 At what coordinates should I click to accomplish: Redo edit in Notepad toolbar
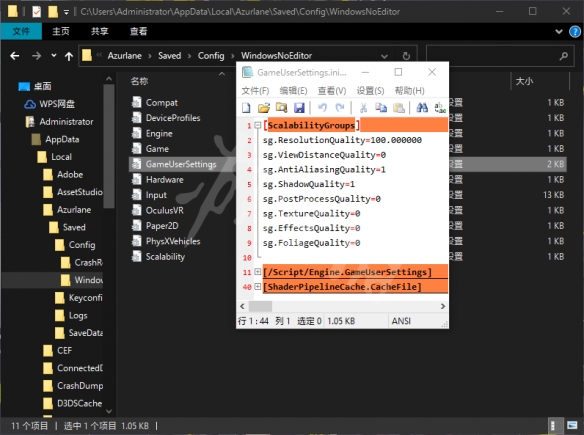[340, 108]
